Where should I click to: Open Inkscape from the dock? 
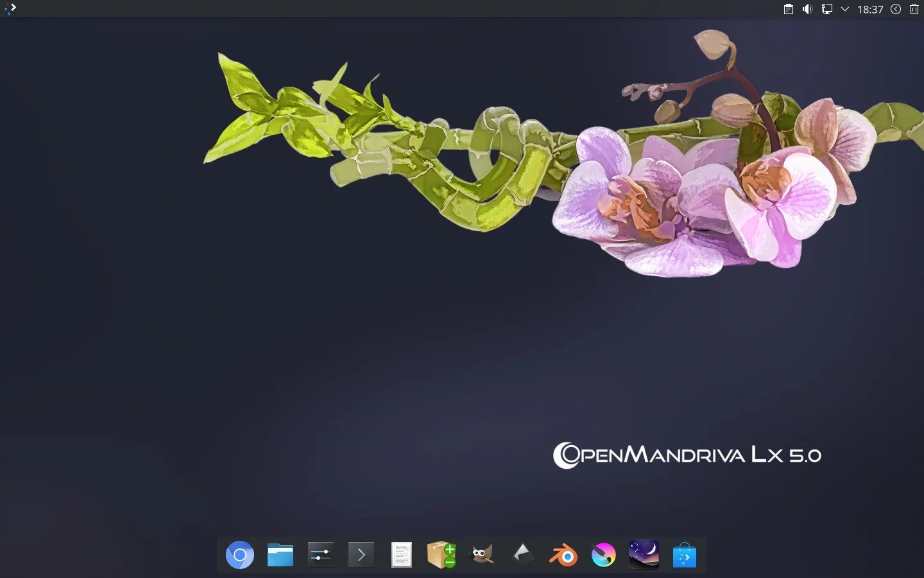click(522, 554)
